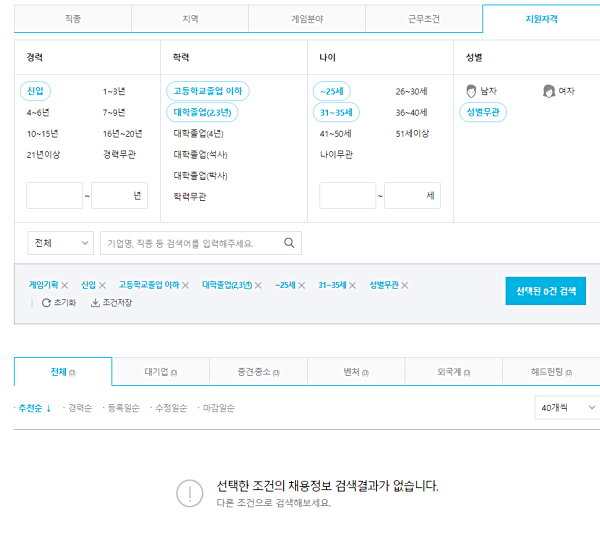Screen dimensions: 600x535
Task: Select the 26~30세 age option
Action: coord(411,91)
